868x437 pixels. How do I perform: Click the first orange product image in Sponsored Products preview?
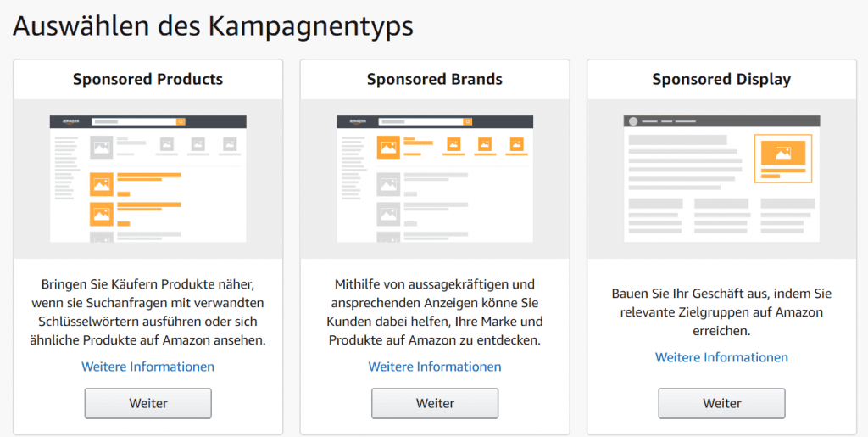click(x=102, y=184)
